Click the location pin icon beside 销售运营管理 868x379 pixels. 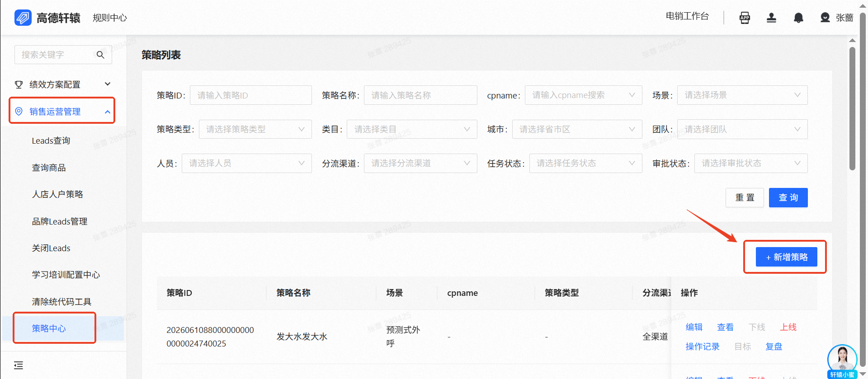(x=19, y=111)
